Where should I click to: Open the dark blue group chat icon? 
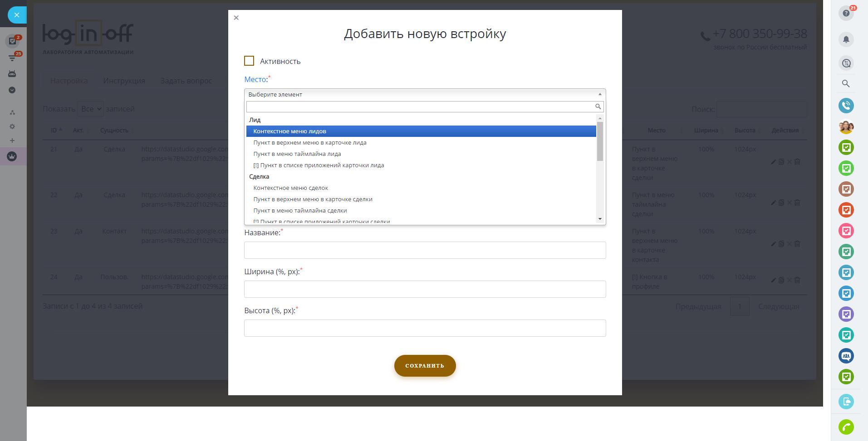click(x=846, y=356)
